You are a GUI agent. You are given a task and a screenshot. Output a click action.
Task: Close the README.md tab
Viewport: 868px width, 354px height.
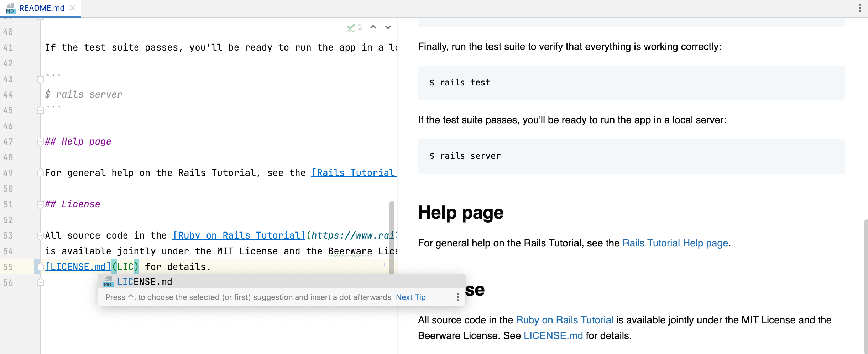coord(73,8)
